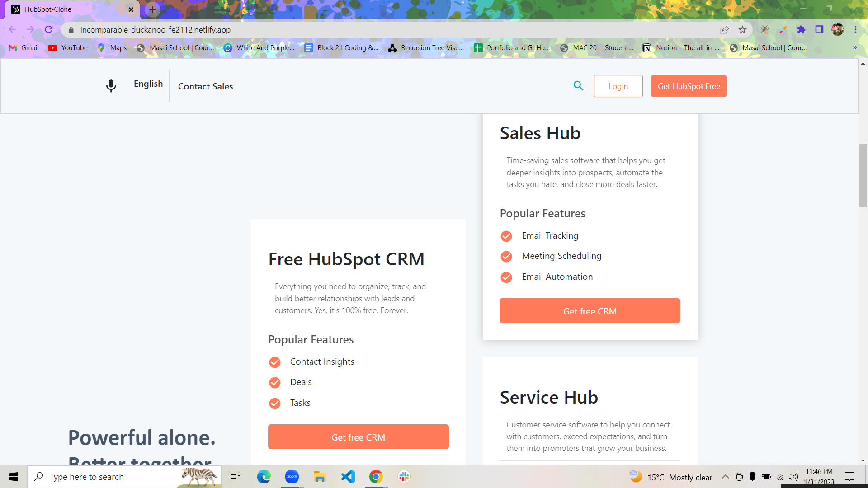Open Microsoft Edge from the taskbar

pos(264,477)
